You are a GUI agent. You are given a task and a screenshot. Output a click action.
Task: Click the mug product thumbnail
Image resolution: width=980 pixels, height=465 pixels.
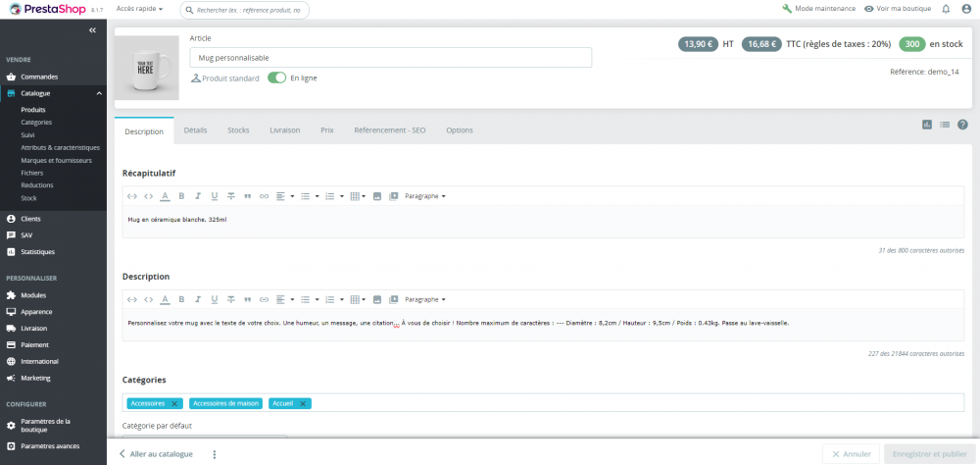146,69
